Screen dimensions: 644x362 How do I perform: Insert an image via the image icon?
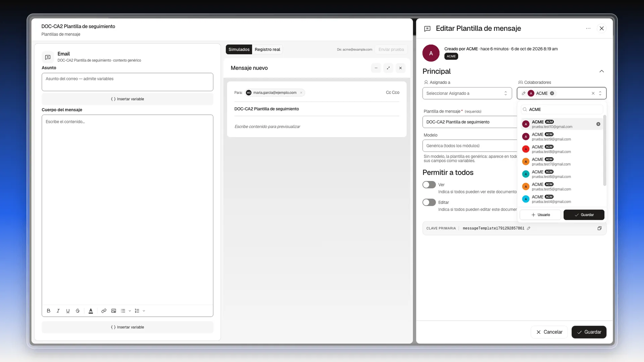coord(114,311)
